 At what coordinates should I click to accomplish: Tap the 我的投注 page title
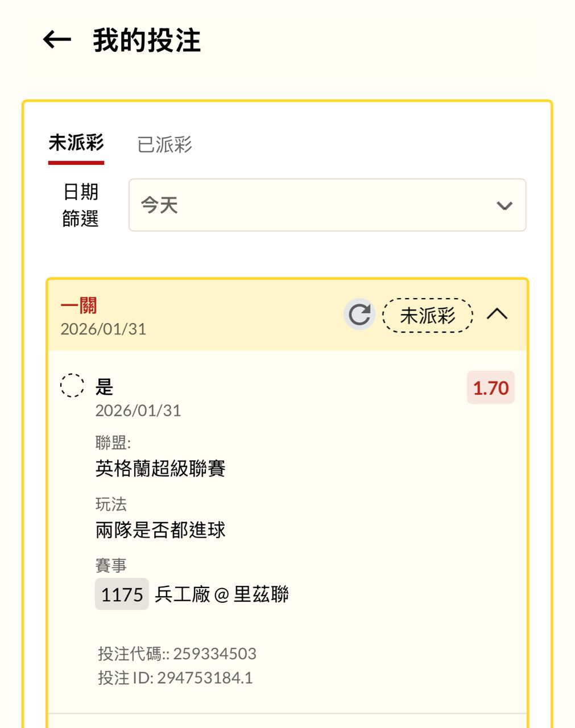147,40
